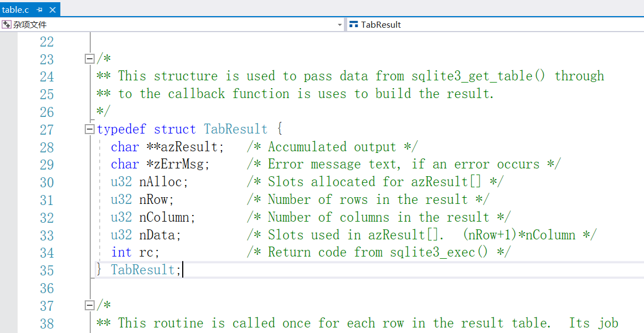Click the u32 type on the nColumn line
Screen dimensions: 644x333
[x=121, y=217]
